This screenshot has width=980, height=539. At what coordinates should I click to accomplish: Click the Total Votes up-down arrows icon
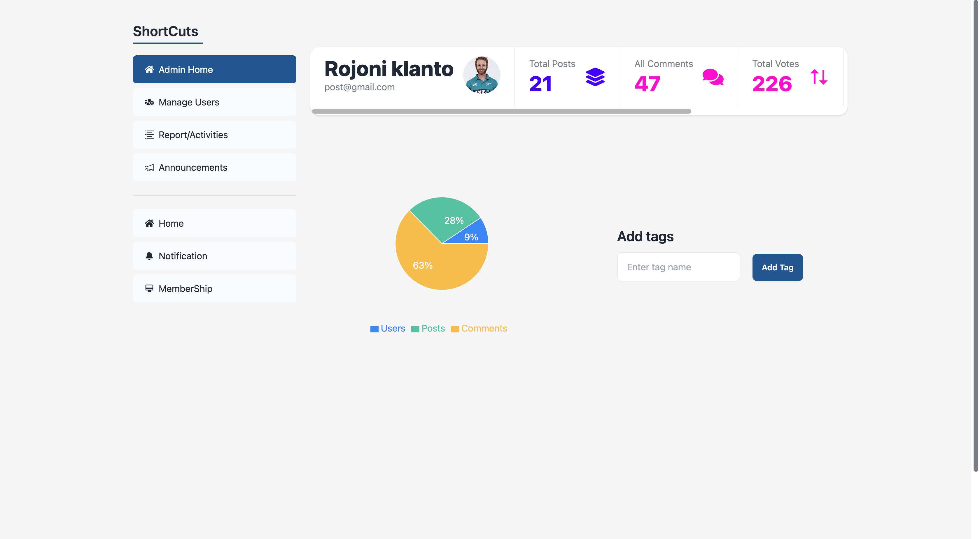(x=819, y=77)
